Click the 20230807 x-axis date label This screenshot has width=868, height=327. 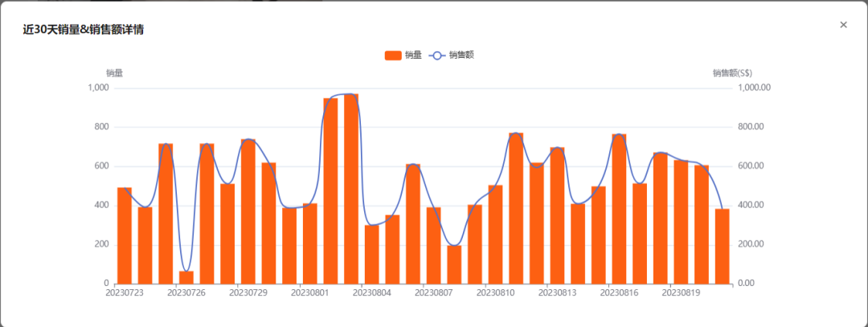(433, 292)
